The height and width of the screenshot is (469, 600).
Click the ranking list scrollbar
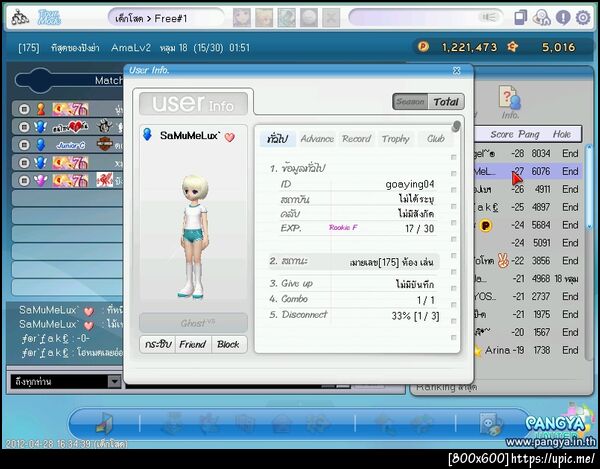click(x=589, y=187)
